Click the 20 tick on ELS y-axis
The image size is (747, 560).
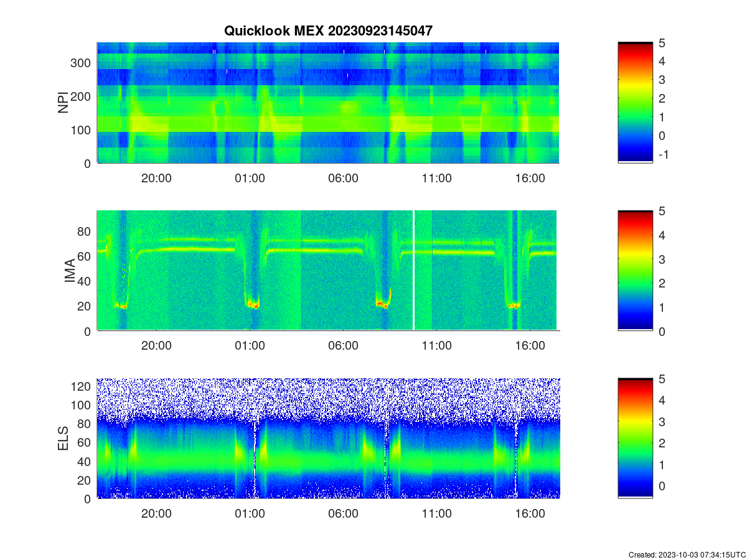click(x=85, y=480)
